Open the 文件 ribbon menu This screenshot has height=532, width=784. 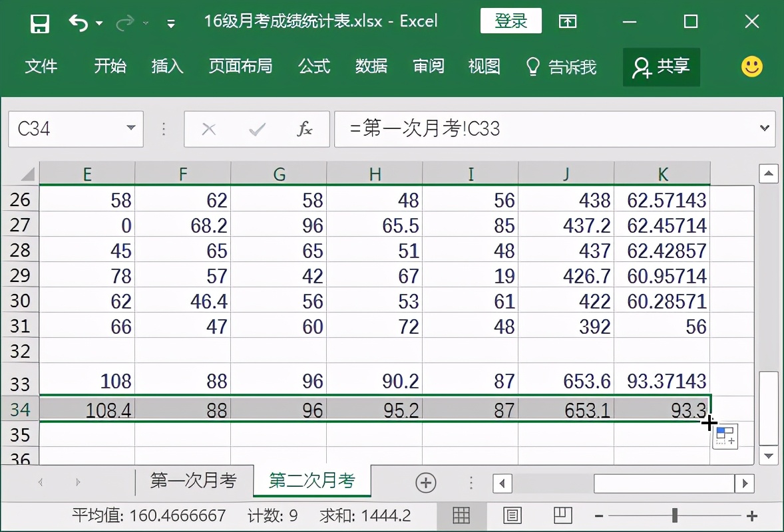coord(43,66)
